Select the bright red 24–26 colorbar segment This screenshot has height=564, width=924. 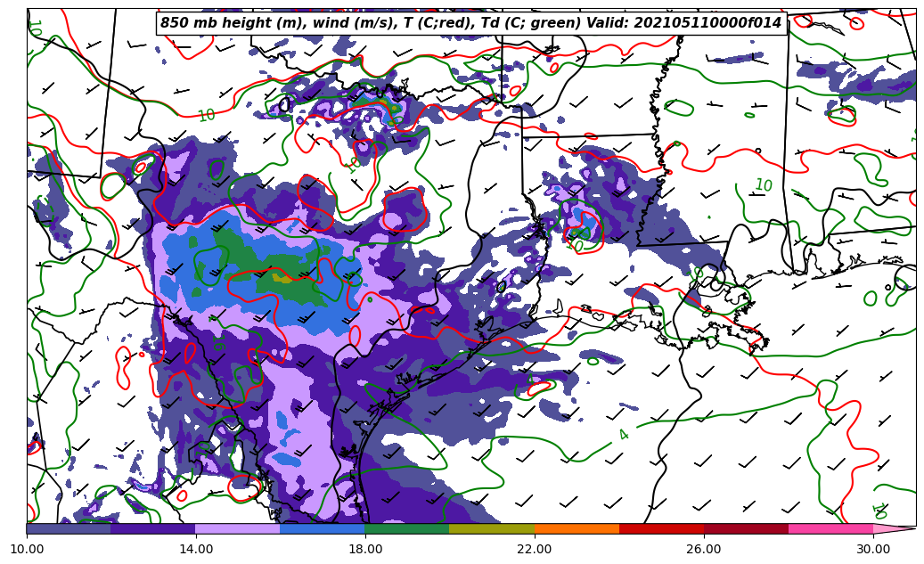point(661,528)
